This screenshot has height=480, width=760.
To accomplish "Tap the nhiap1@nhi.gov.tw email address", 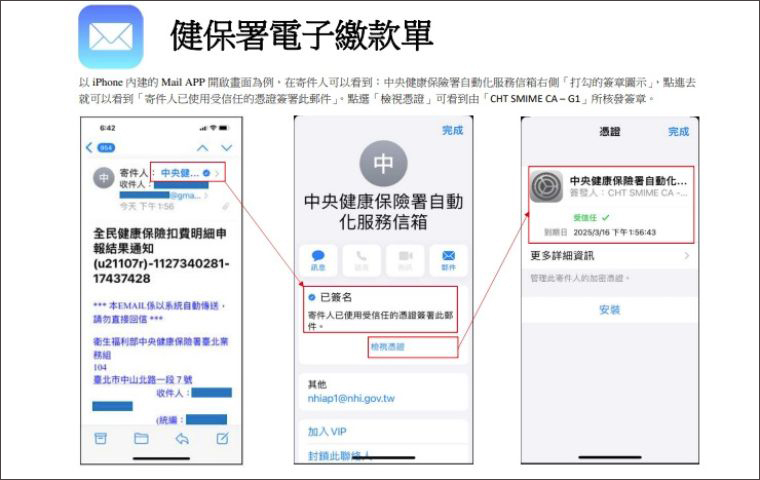I will [x=351, y=399].
